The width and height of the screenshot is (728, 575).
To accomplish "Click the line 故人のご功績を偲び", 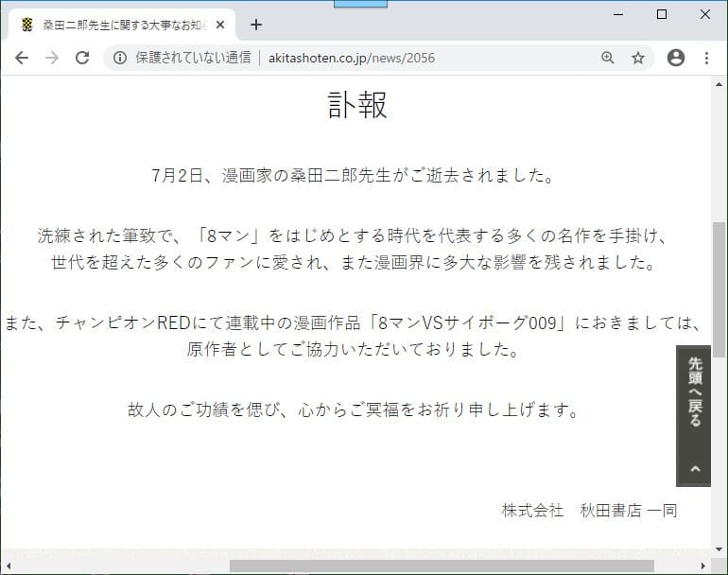I will 353,409.
